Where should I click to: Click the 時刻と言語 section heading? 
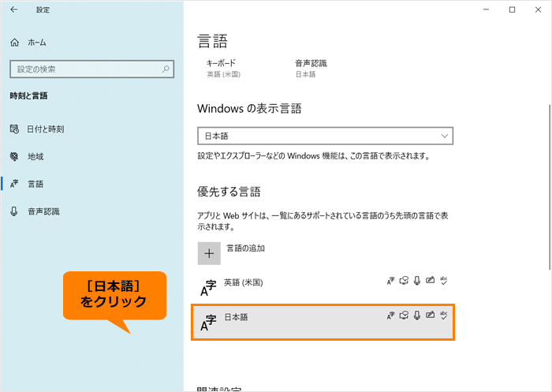click(x=28, y=95)
